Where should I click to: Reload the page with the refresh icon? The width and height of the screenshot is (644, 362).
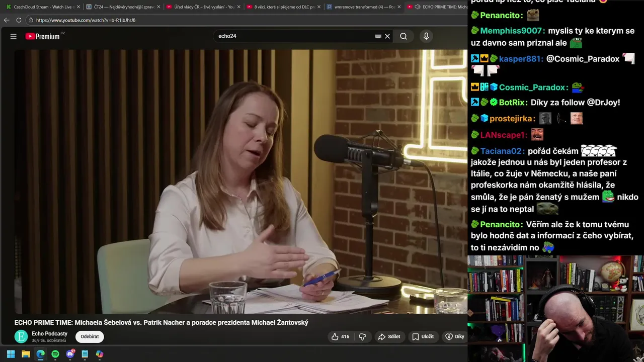point(19,20)
